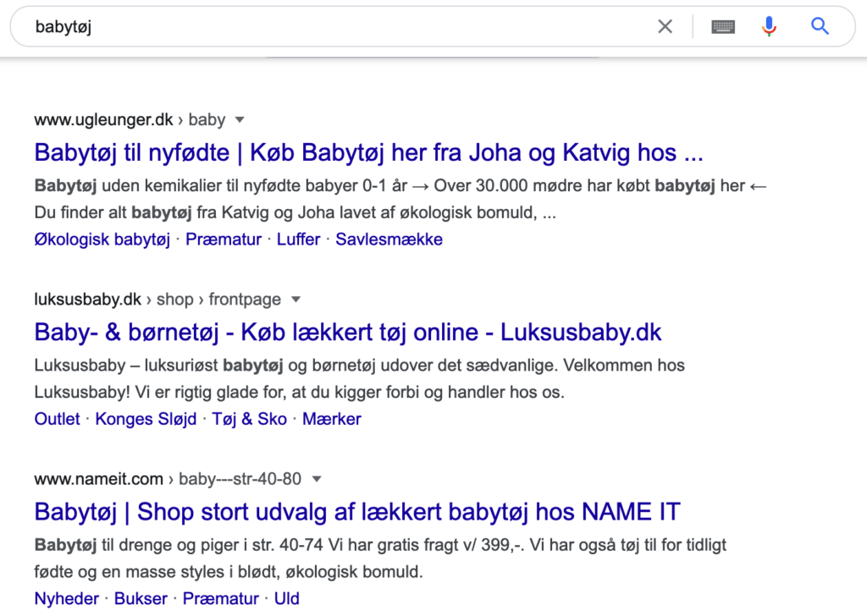The height and width of the screenshot is (616, 867).
Task: Open the ugleunger 'Præmatur' sitelink
Action: 224,239
